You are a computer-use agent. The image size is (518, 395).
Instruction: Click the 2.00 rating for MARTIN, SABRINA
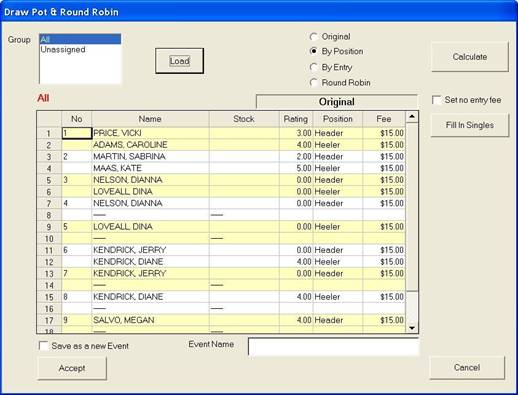point(296,156)
